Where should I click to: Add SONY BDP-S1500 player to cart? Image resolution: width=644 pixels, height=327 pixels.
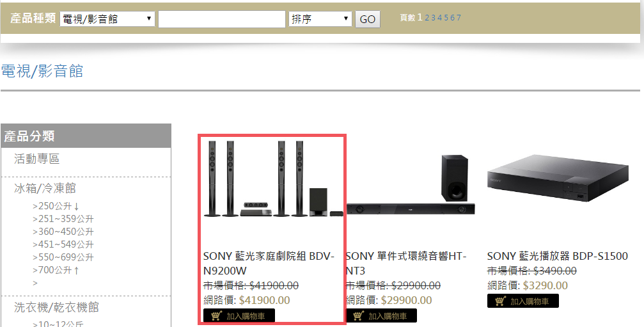point(523,301)
